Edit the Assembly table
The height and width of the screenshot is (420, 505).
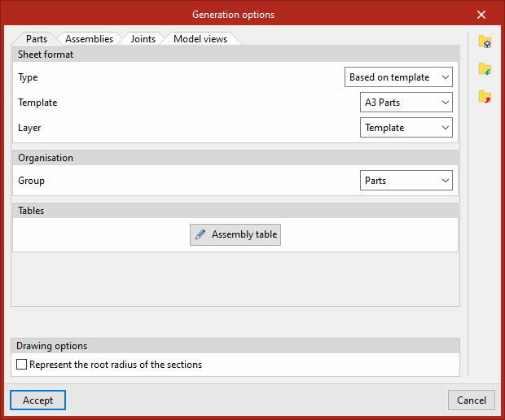235,234
